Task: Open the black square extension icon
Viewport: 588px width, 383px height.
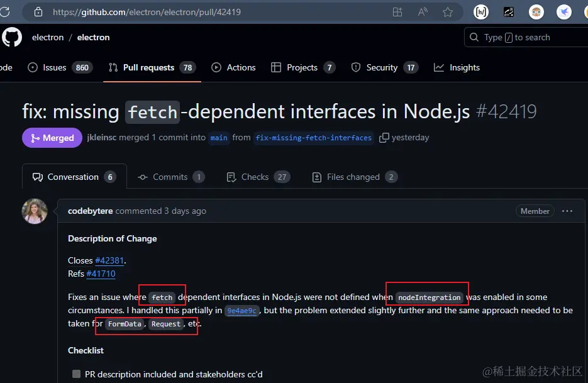Action: [509, 12]
